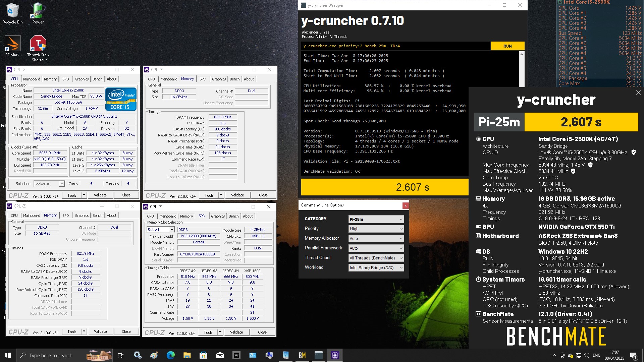Open the About tab in the CPU-Z SPD window
The height and width of the screenshot is (362, 644).
pos(248,216)
